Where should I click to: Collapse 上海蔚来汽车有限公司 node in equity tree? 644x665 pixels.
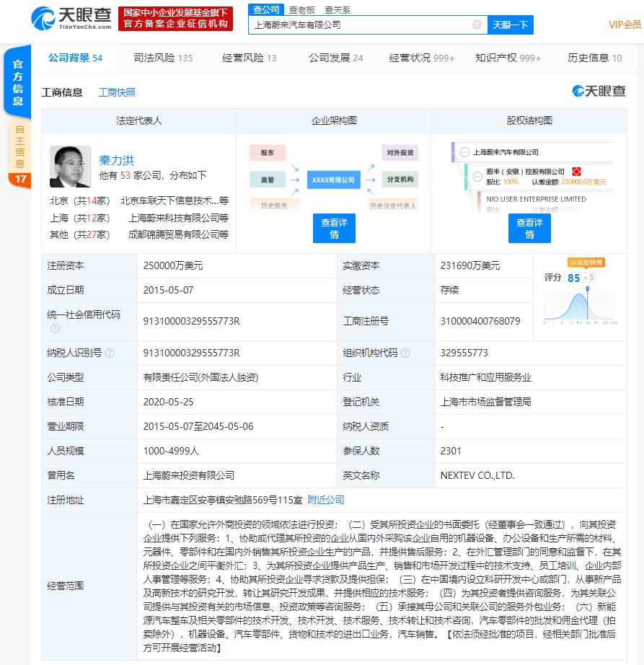pos(464,152)
